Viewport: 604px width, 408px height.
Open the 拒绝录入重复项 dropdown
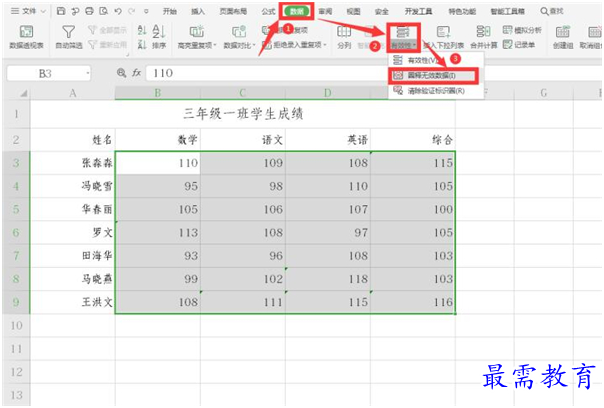[294, 45]
